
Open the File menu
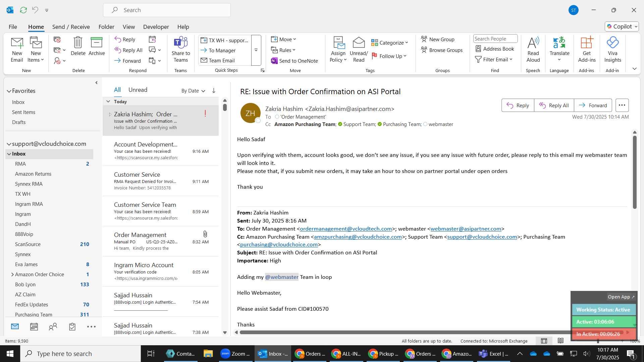coord(13,26)
